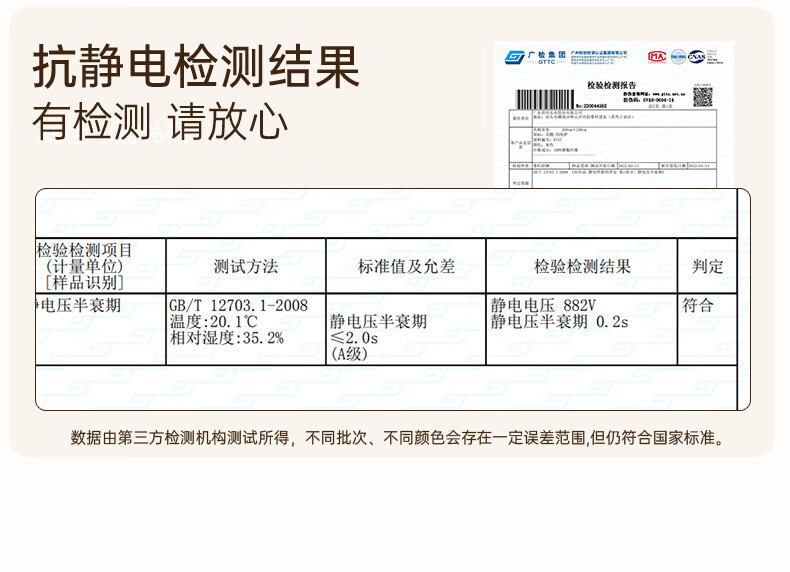
Task: Select the 判定 column header
Action: tap(707, 266)
